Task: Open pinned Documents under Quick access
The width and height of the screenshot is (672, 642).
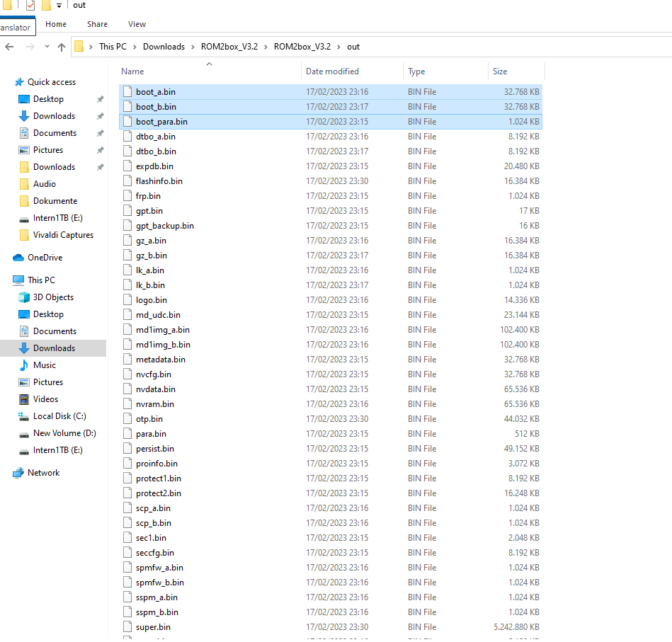Action: (55, 133)
